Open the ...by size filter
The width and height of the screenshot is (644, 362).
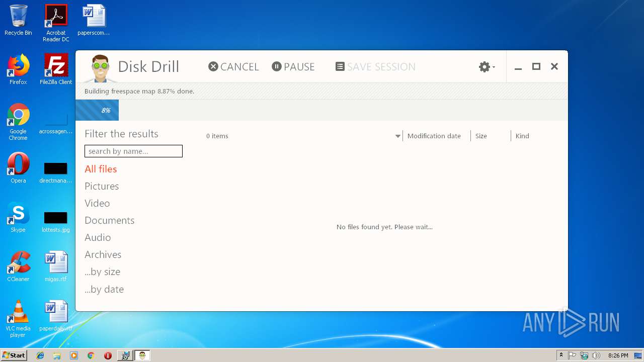click(102, 271)
